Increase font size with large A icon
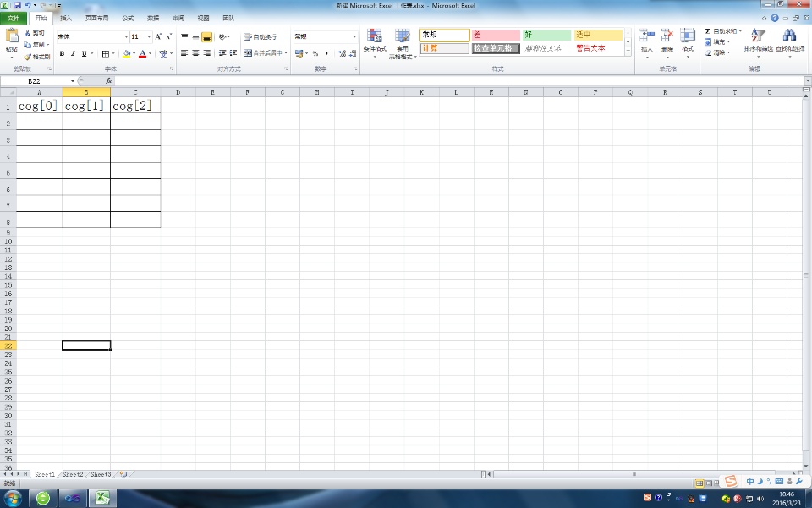Image resolution: width=812 pixels, height=508 pixels. click(158, 36)
